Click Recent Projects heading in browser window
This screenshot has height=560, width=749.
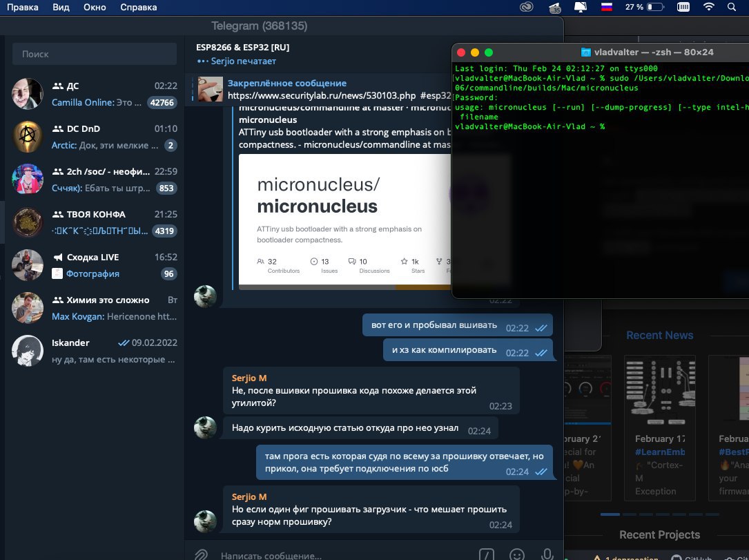pos(660,534)
